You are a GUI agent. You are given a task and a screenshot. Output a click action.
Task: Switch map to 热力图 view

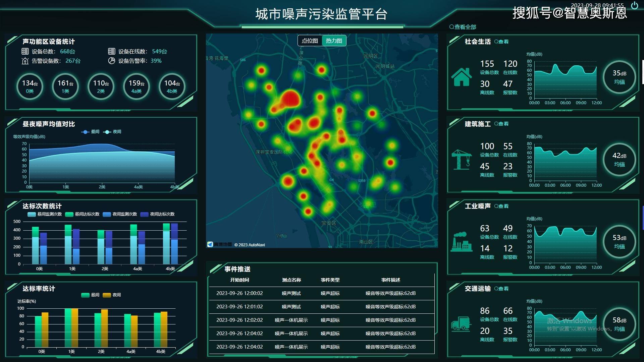point(334,41)
